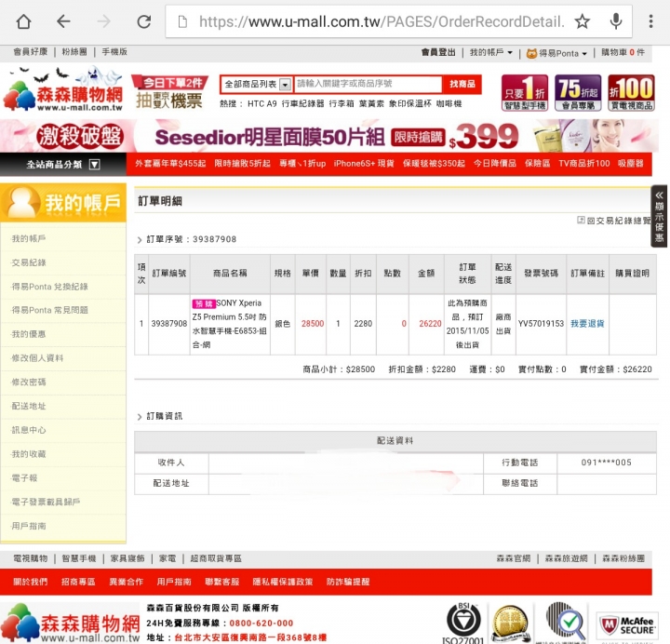Click the 會員登出 link

pyautogui.click(x=438, y=52)
